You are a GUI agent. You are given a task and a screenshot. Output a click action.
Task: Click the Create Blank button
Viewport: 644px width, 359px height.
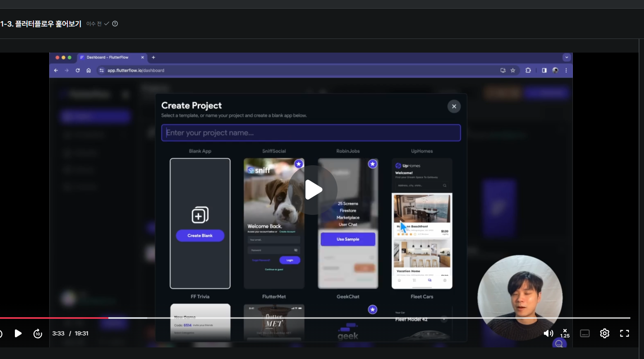click(x=200, y=236)
